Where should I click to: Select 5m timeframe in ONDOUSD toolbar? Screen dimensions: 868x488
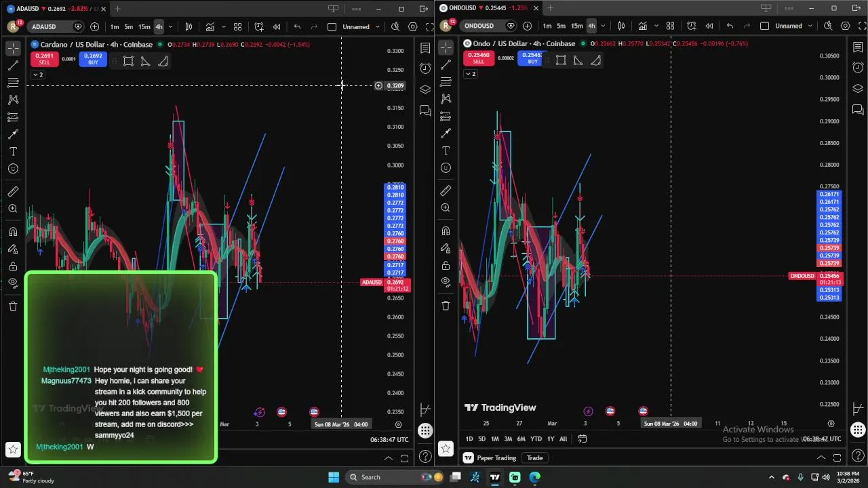click(x=561, y=26)
